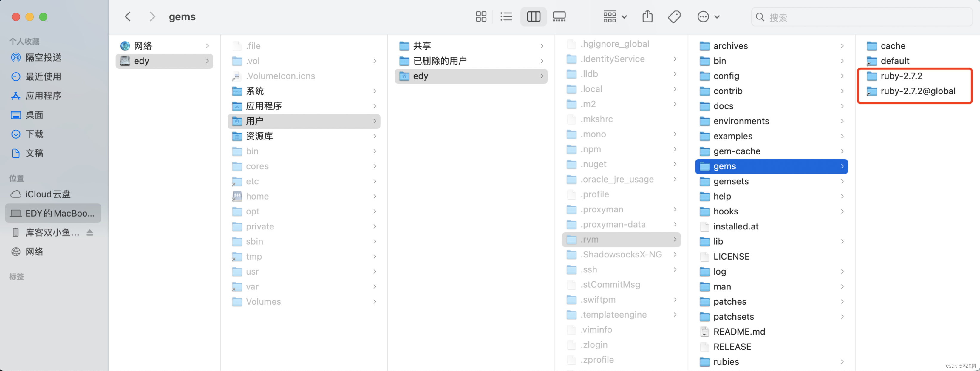980x371 pixels.
Task: Switch to list view
Action: (506, 17)
